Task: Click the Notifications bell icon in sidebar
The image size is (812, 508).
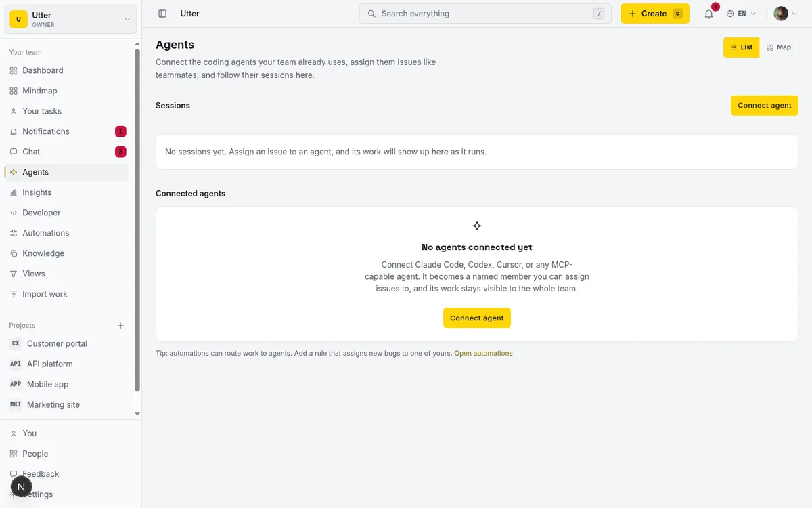Action: pyautogui.click(x=14, y=131)
